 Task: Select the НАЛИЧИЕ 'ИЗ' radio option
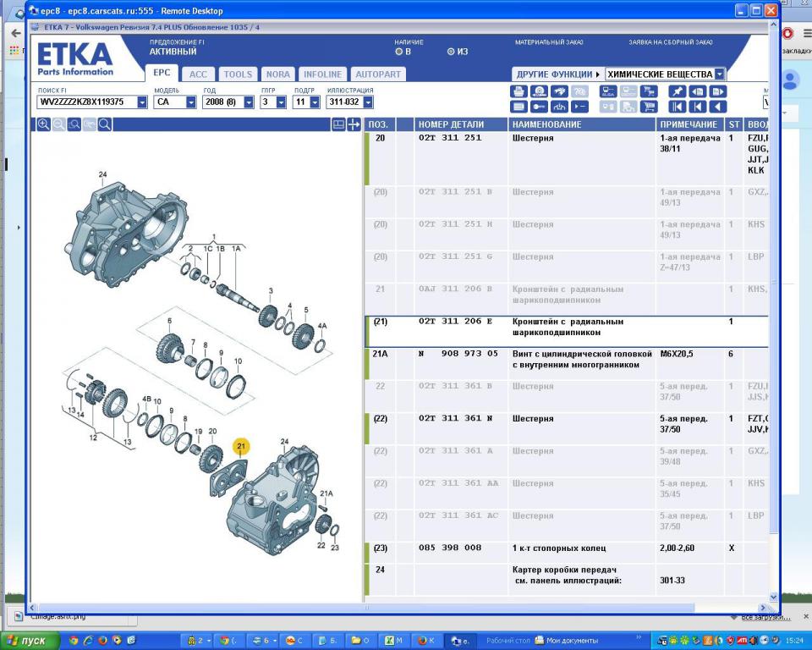click(451, 52)
